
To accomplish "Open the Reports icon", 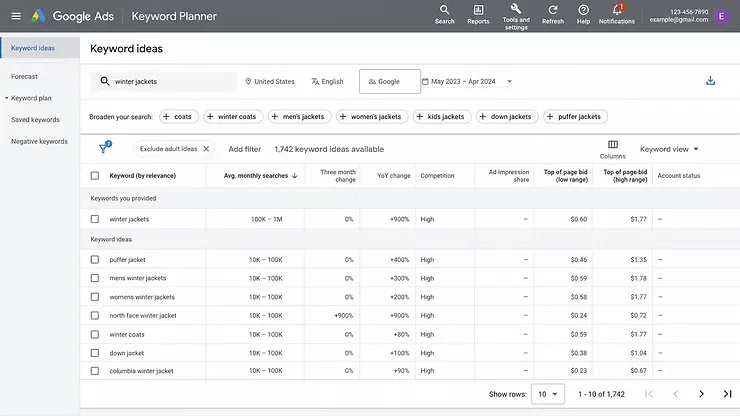I will 478,15.
